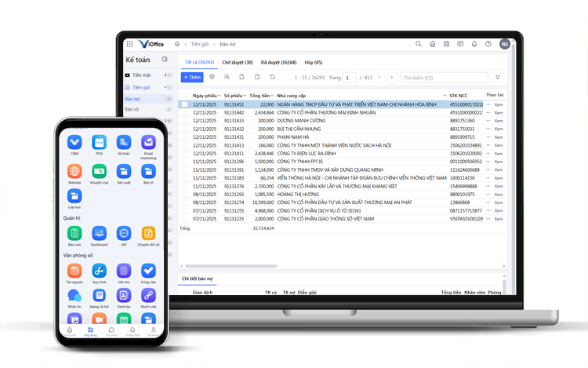Go to the previous page with left chevron
This screenshot has height=368, width=588.
tap(379, 77)
